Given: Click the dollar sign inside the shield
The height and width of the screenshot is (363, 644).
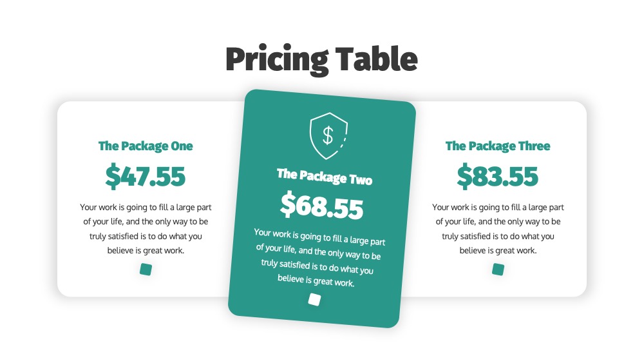Looking at the screenshot, I should click(x=328, y=135).
